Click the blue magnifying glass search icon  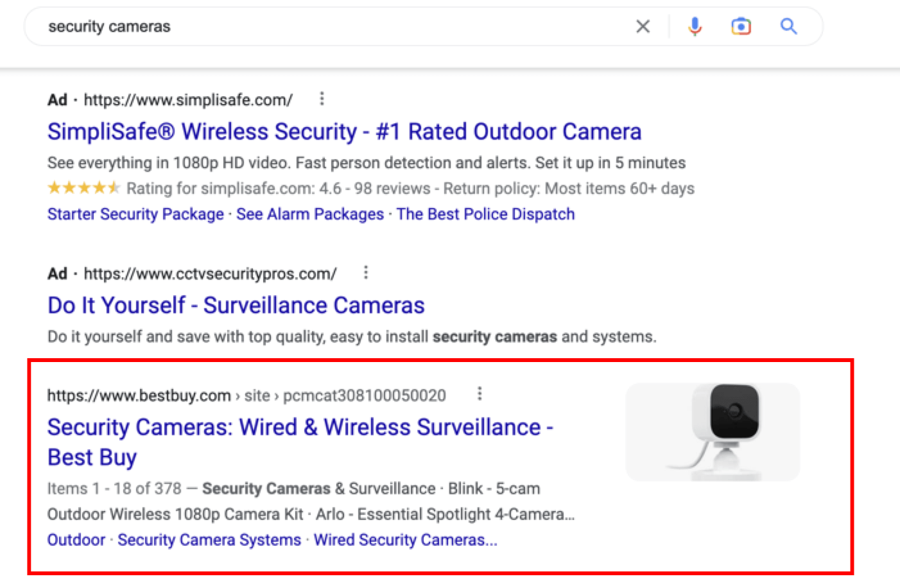788,26
